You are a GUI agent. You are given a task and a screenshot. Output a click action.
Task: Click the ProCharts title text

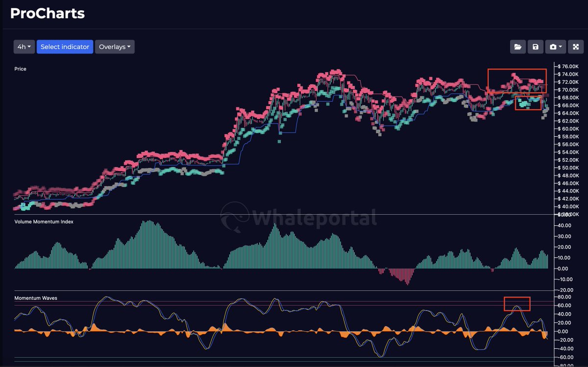47,14
